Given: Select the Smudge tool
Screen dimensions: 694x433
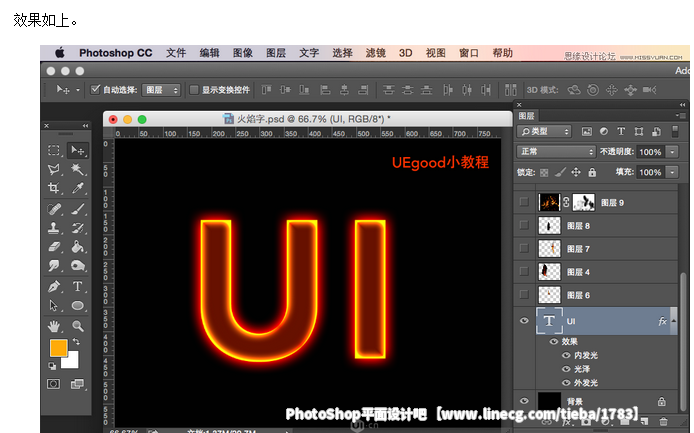Looking at the screenshot, I should 54,266.
